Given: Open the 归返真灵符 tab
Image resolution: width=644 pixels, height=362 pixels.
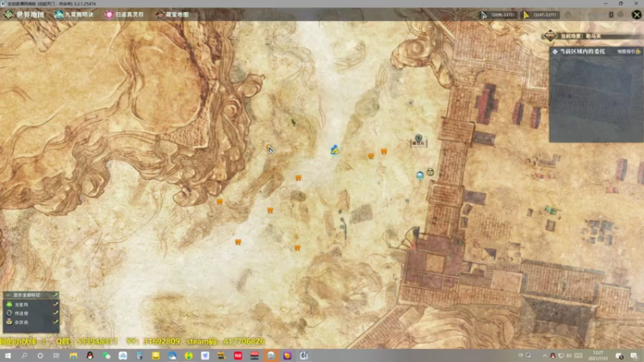Looking at the screenshot, I should 124,14.
